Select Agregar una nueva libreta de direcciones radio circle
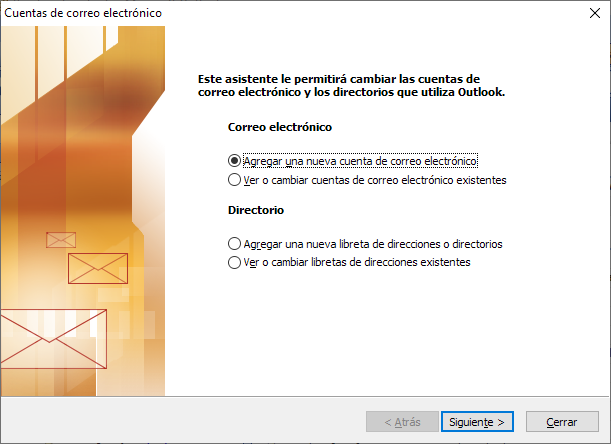 [234, 244]
